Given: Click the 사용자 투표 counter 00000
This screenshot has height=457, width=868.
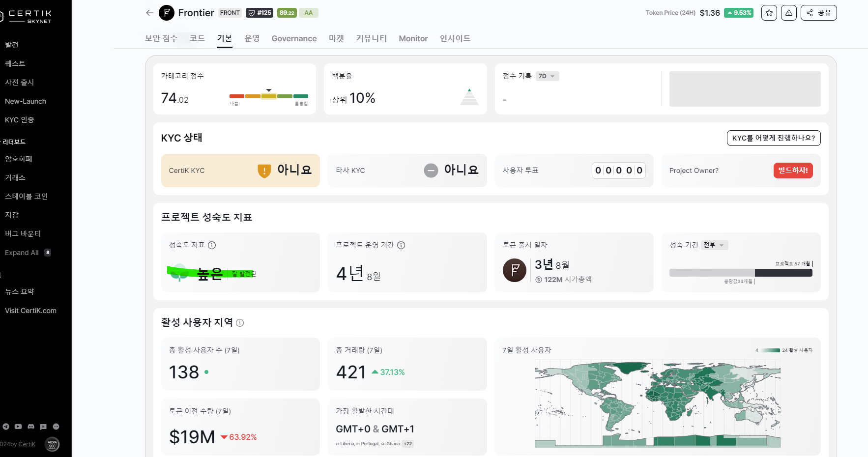Looking at the screenshot, I should coord(618,171).
